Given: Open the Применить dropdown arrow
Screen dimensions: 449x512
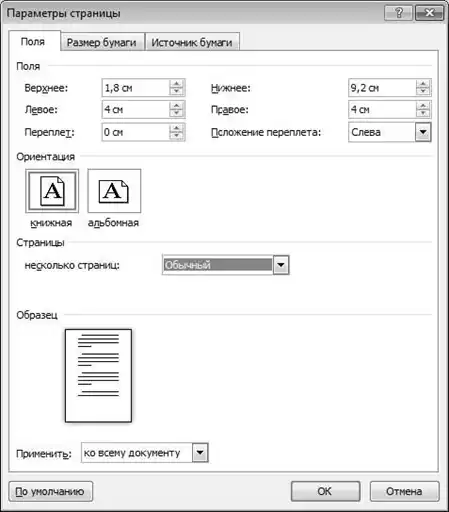Looking at the screenshot, I should [x=200, y=453].
